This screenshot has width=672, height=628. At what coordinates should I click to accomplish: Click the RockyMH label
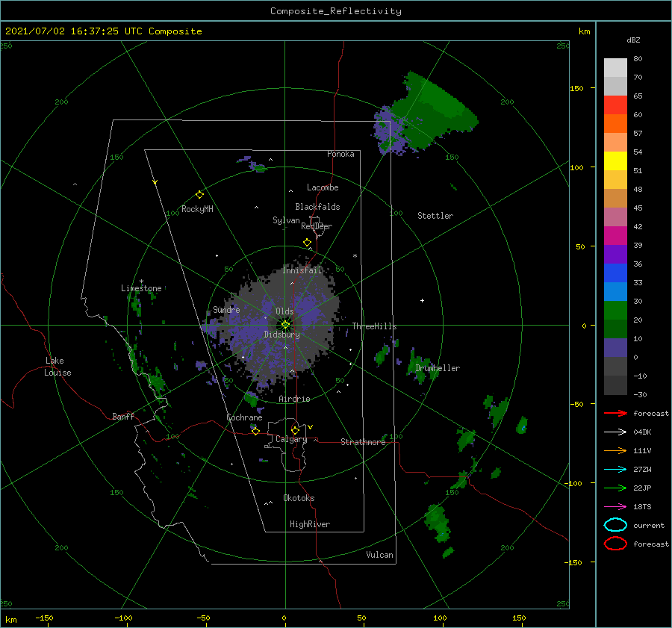(197, 209)
